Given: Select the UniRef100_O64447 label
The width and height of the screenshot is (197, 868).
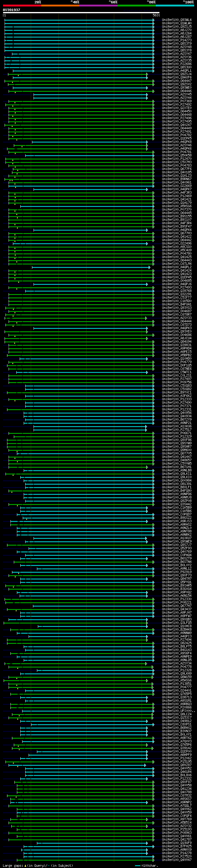Looking at the screenshot, I should [176, 81].
